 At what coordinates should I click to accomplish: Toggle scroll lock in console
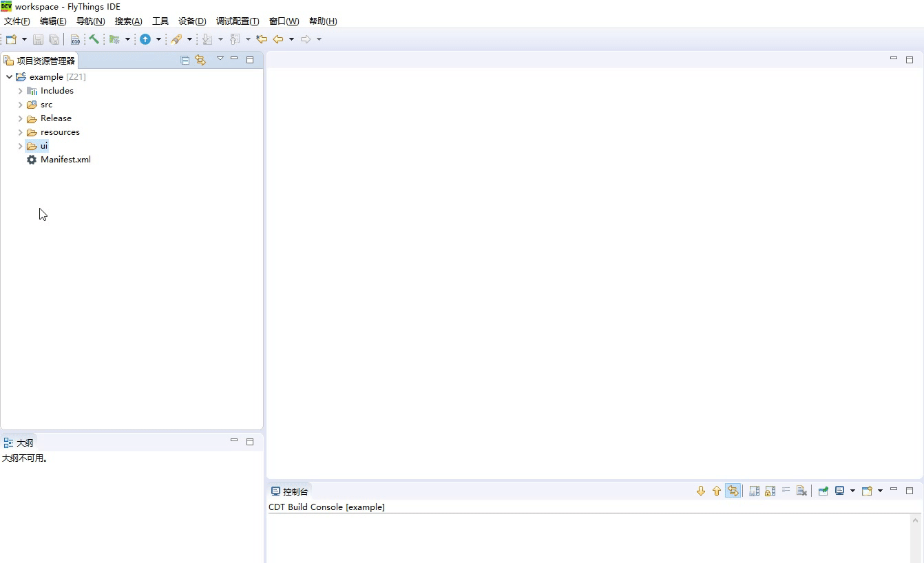[x=770, y=491]
